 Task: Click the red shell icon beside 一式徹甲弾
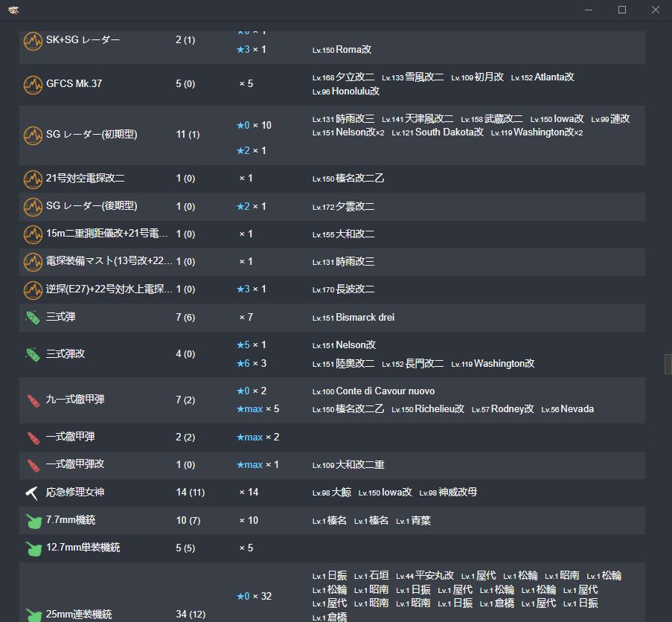coord(33,437)
